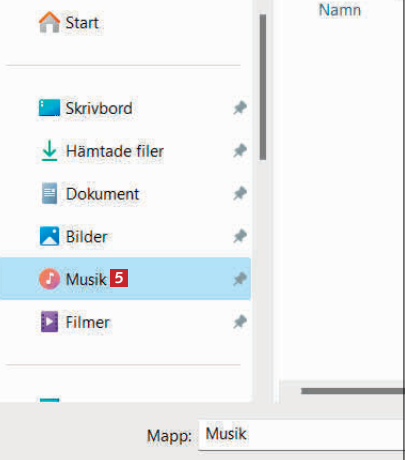This screenshot has width=405, height=460.
Task: Click the Filmer video icon
Action: (49, 322)
